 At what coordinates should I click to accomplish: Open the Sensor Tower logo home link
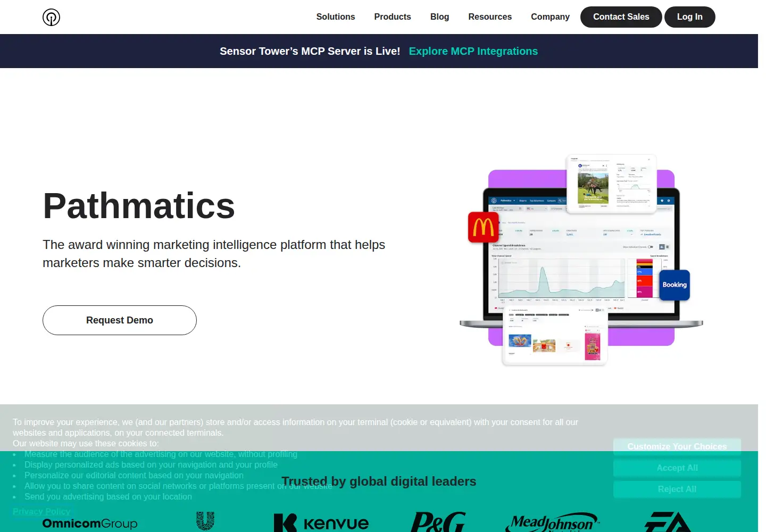pyautogui.click(x=51, y=17)
